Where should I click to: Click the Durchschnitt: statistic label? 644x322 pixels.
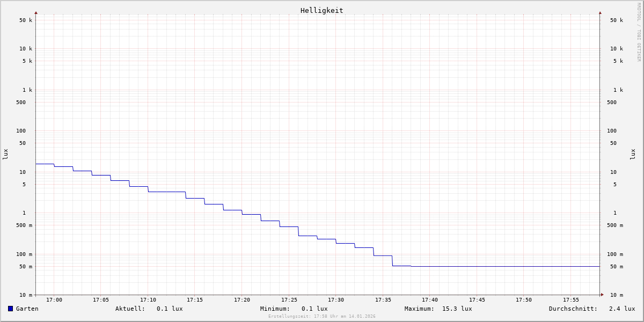point(573,309)
